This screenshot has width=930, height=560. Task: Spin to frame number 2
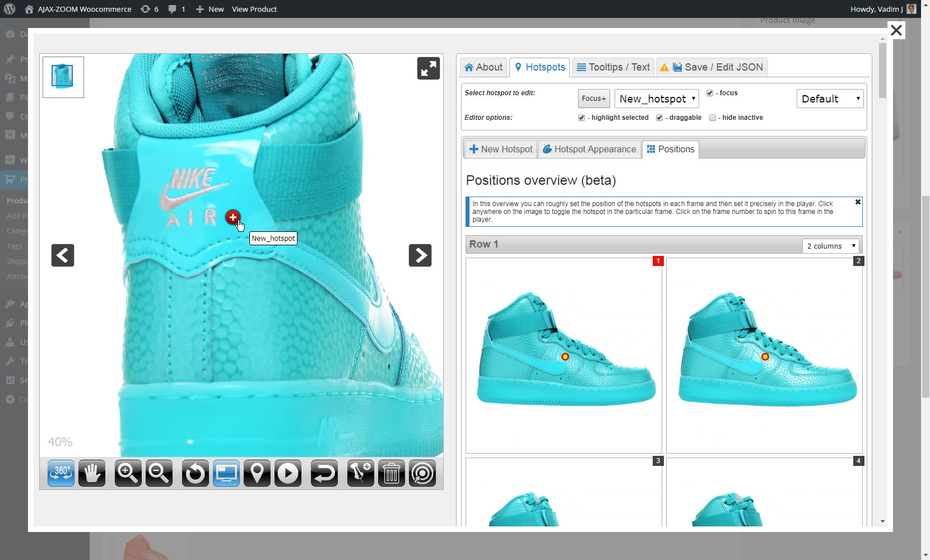(858, 261)
